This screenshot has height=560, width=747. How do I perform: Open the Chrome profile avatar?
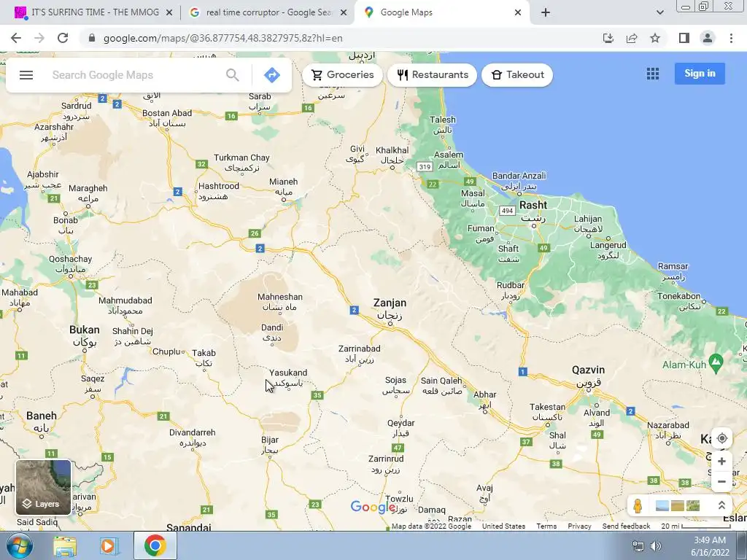[708, 38]
